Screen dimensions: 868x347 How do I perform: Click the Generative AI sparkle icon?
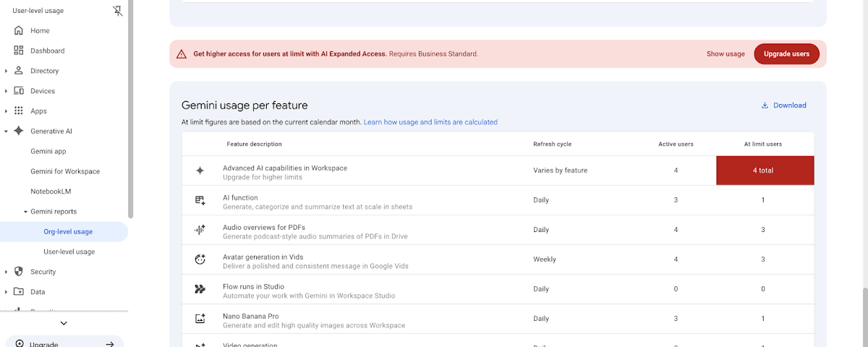click(19, 131)
